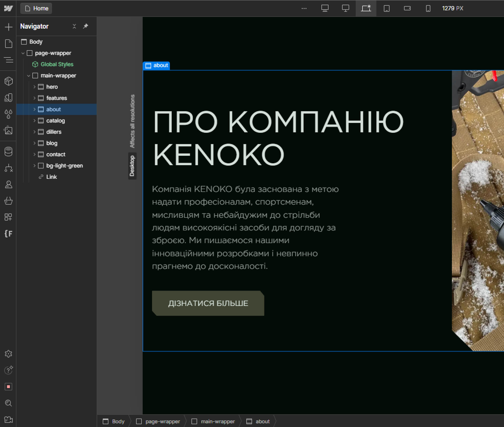Open the Home page selector
This screenshot has width=504, height=427.
pyautogui.click(x=36, y=8)
